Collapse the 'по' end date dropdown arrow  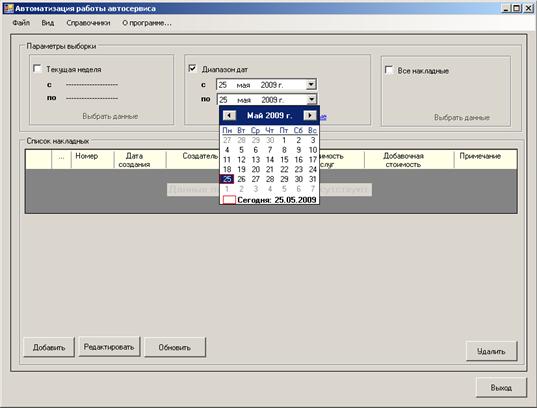coord(311,99)
